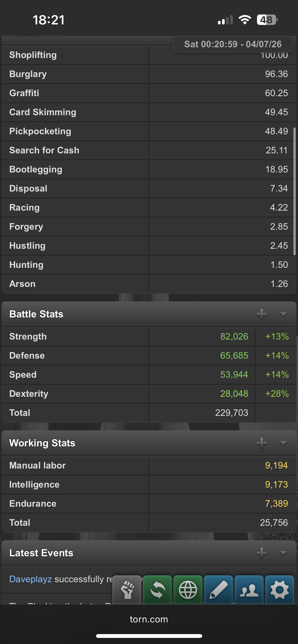Screen dimensions: 298x644
Task: Open the blue two-people friends icon
Action: tap(249, 590)
